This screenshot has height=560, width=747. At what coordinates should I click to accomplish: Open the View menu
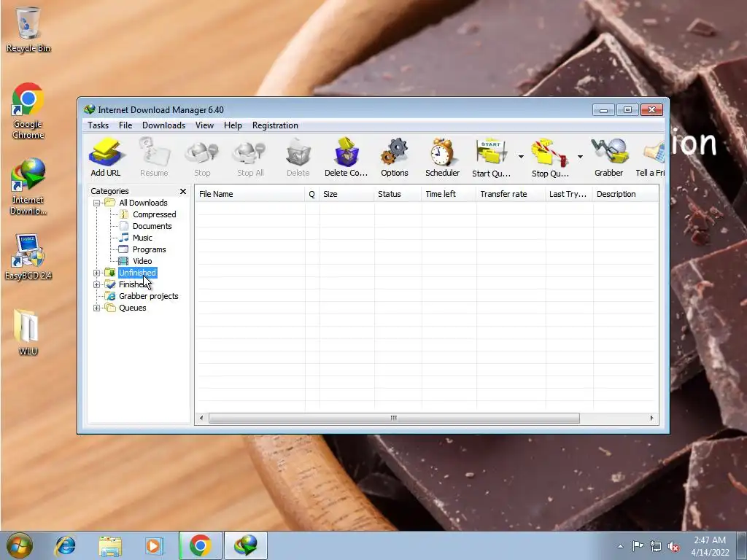(x=204, y=125)
